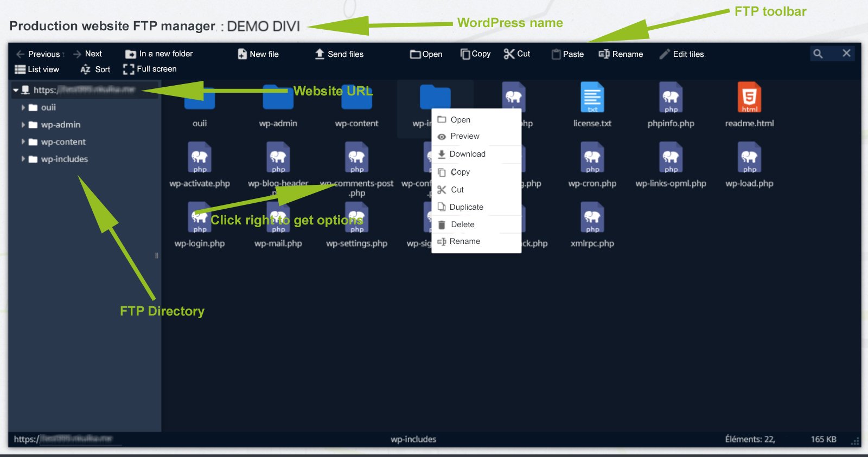Click the search magnifier icon

[x=818, y=54]
